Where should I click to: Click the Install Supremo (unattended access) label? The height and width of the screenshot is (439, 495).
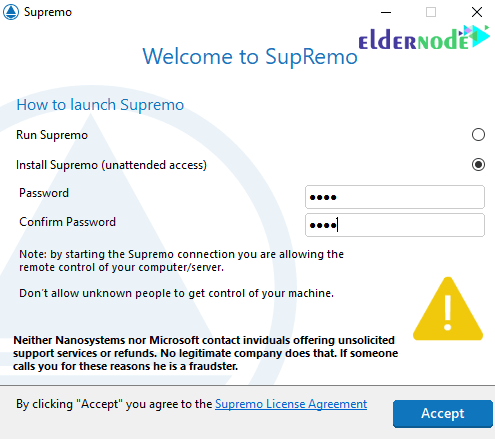(x=111, y=165)
